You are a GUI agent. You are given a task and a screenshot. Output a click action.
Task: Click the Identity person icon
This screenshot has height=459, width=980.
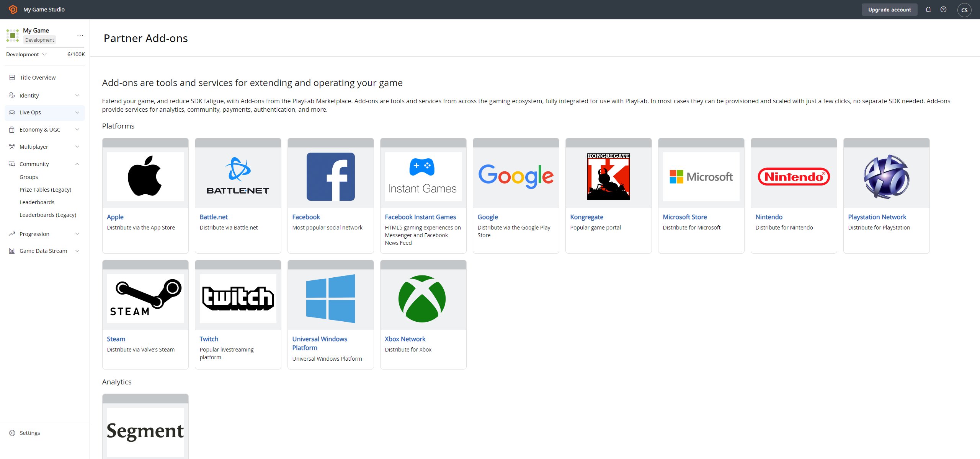tap(12, 95)
